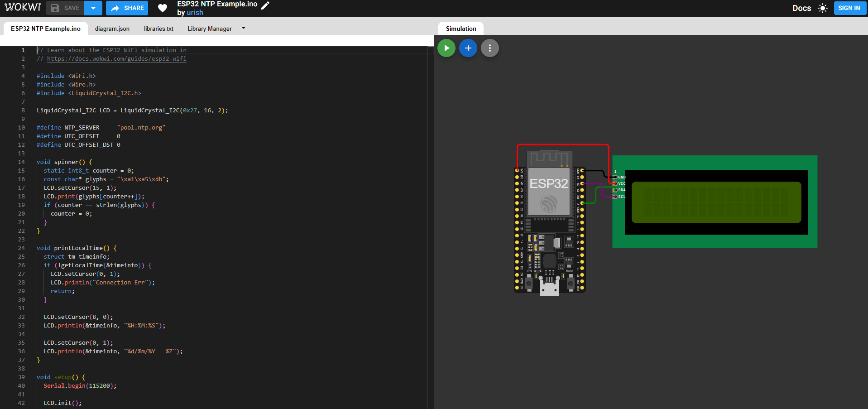Click the Share button
This screenshot has width=868, height=409.
[127, 8]
